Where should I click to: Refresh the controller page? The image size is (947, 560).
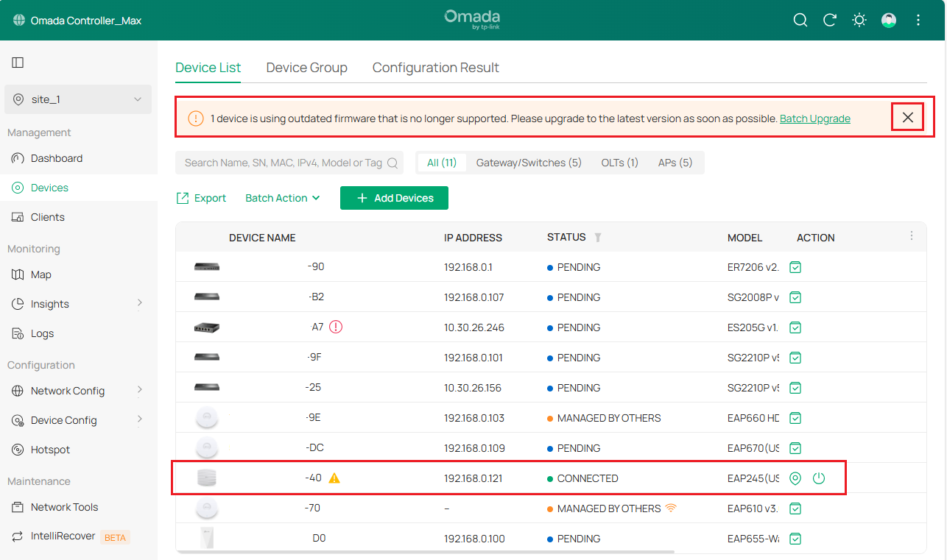(x=830, y=21)
